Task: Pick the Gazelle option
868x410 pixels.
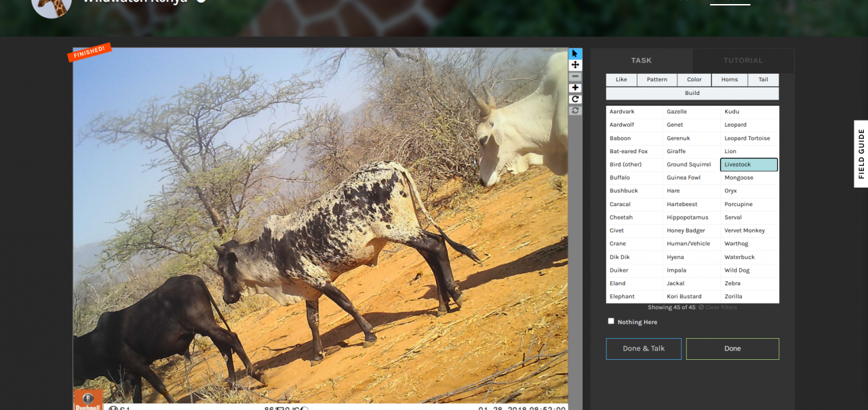Action: pyautogui.click(x=692, y=112)
